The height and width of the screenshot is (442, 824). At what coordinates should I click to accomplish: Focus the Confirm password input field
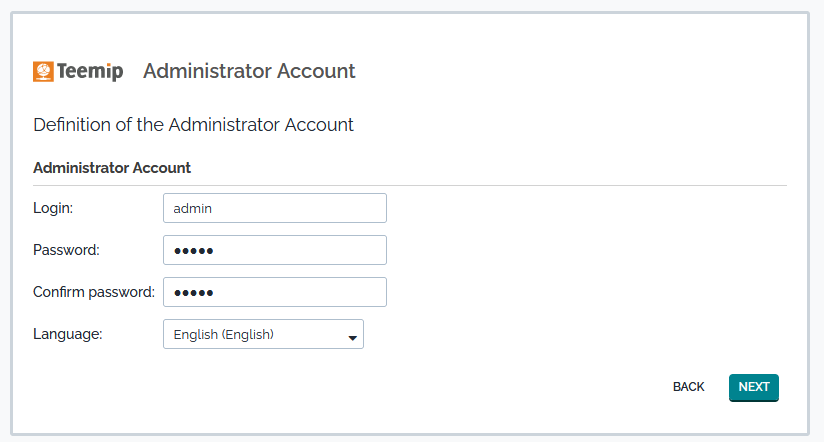pos(300,292)
